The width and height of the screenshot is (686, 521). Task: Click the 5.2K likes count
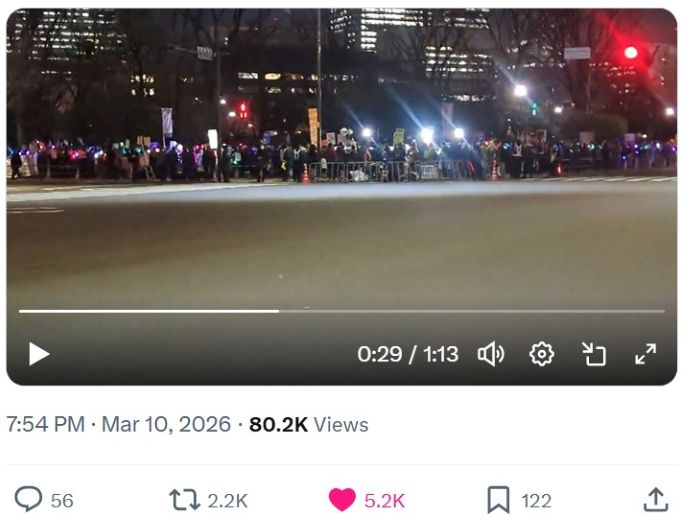pyautogui.click(x=385, y=500)
